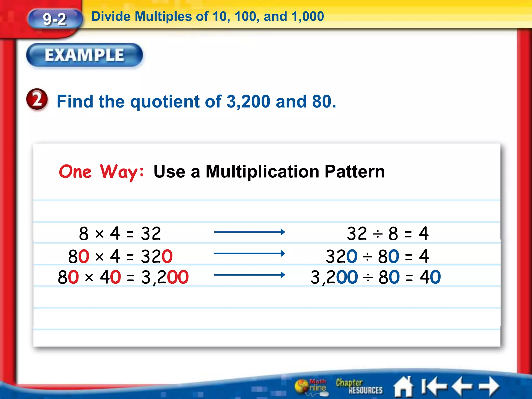Open Chapter Resources
Screen dimensions: 532x399
click(359, 386)
